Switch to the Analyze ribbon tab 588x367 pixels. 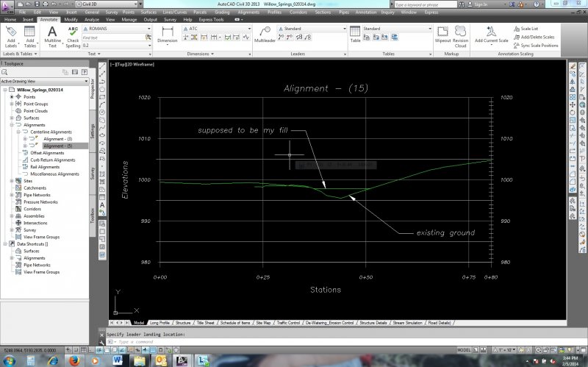pos(91,20)
